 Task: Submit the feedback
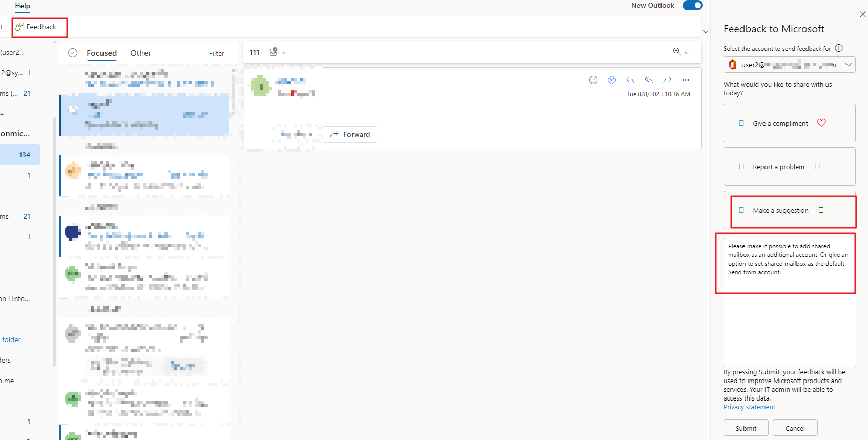[x=746, y=428]
